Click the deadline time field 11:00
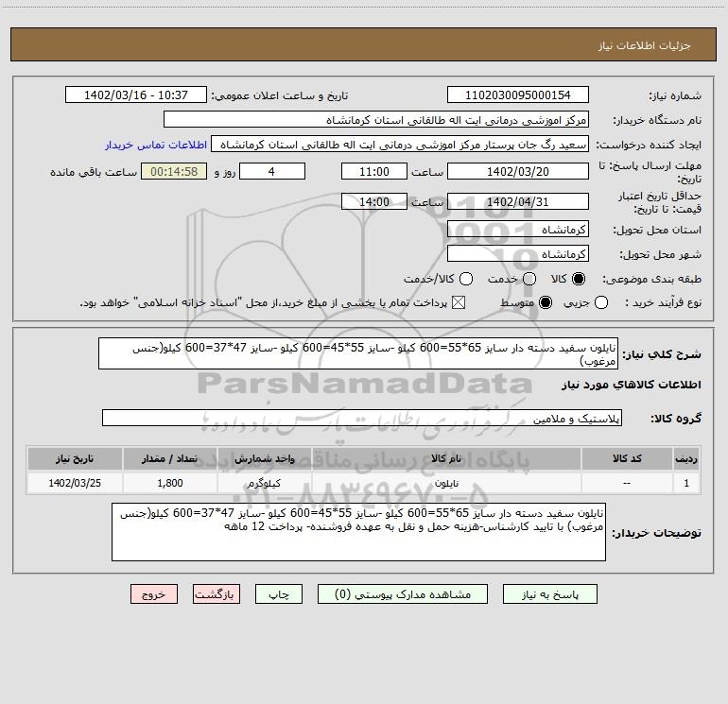 coord(374,172)
